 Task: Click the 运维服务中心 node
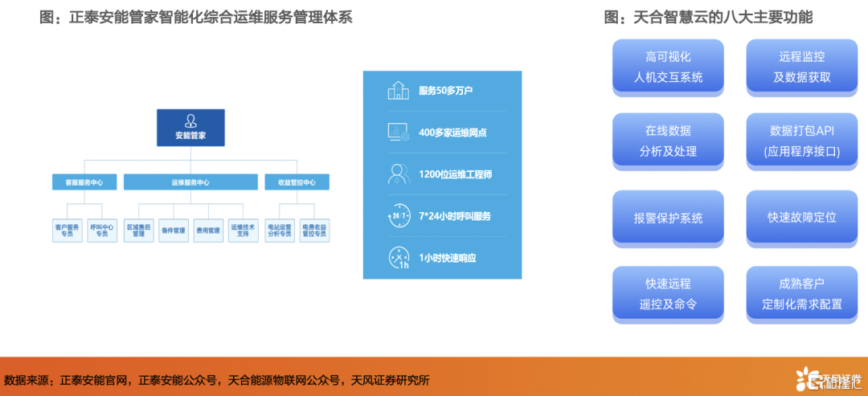point(190,182)
